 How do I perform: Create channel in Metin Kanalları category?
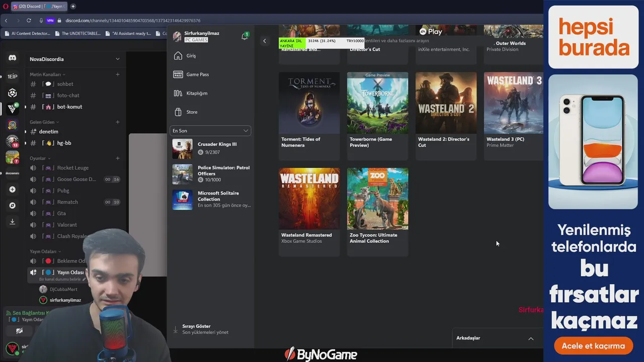tap(118, 74)
